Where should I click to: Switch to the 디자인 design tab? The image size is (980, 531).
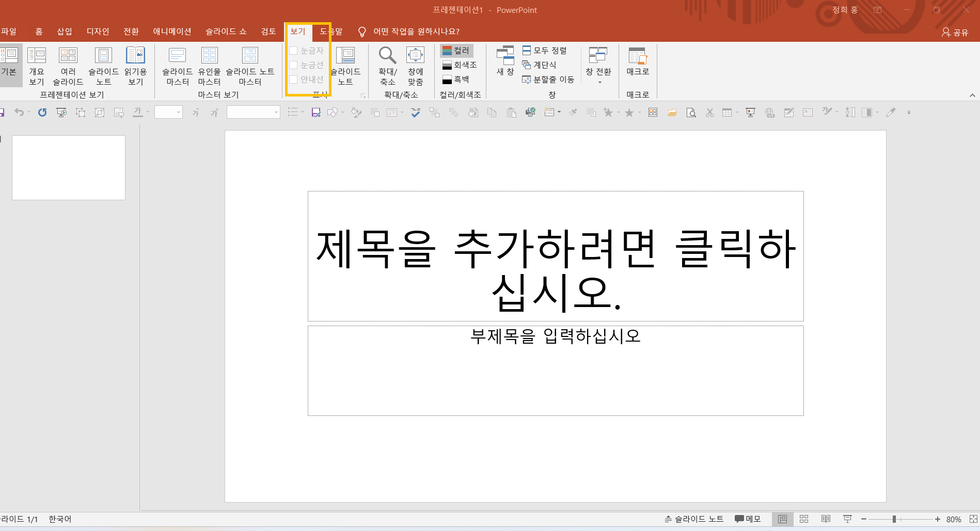tap(98, 31)
